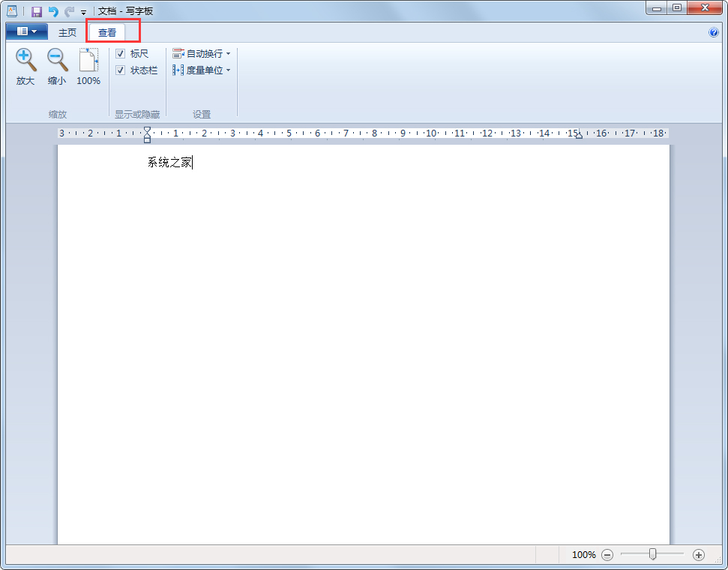This screenshot has height=570, width=728.
Task: Reset zoom with the 100% icon
Action: click(x=88, y=66)
